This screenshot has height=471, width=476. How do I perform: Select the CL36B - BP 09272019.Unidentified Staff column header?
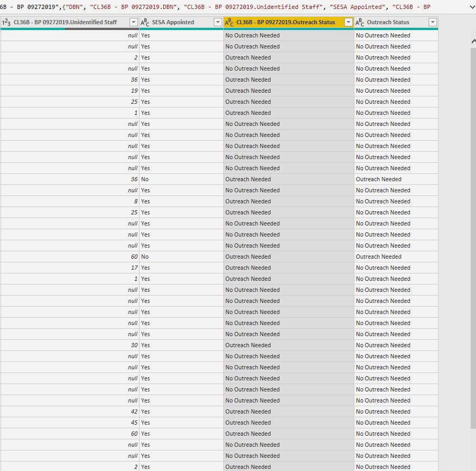(x=70, y=22)
